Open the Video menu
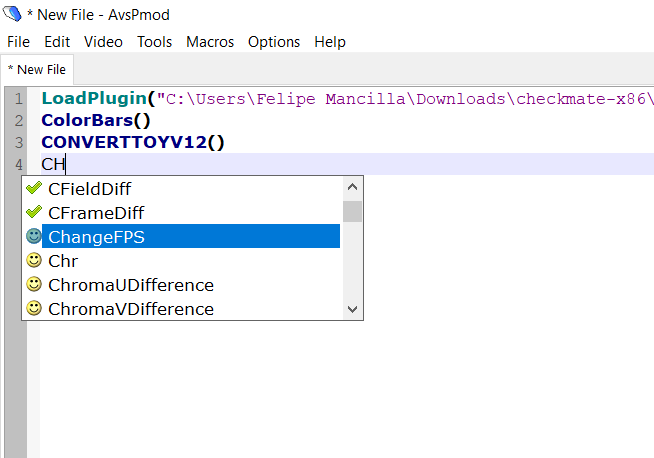Viewport: 654px width, 458px height. 103,42
